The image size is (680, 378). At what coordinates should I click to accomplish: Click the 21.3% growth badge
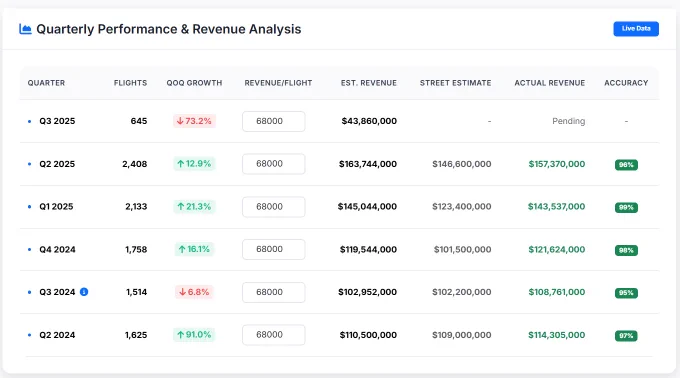coord(194,206)
